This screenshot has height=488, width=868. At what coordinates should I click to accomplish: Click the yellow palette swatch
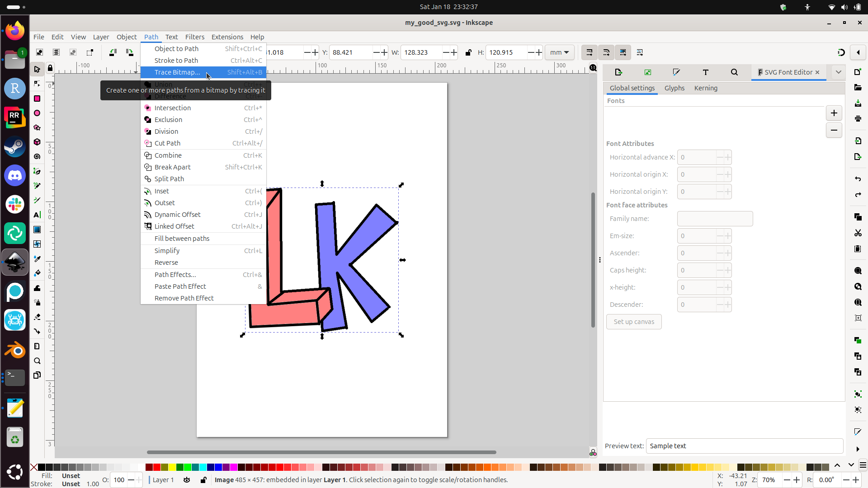(x=172, y=467)
